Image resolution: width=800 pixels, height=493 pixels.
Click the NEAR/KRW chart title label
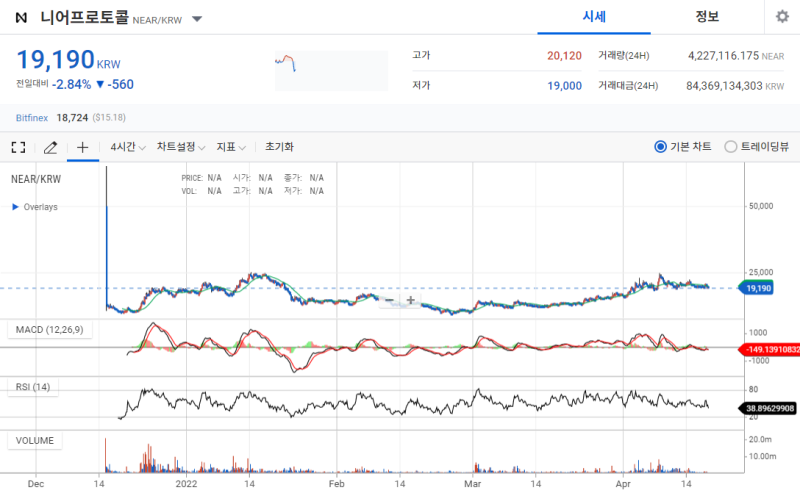pos(36,179)
